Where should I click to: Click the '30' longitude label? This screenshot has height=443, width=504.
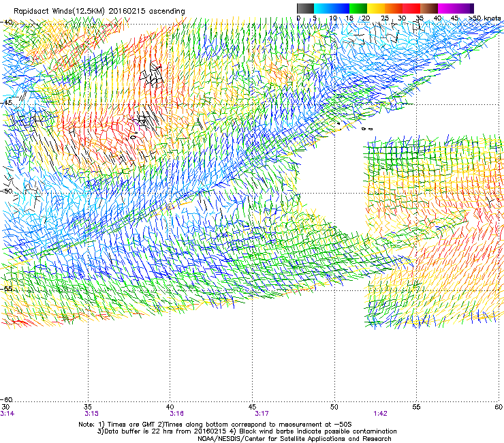pos(5,407)
